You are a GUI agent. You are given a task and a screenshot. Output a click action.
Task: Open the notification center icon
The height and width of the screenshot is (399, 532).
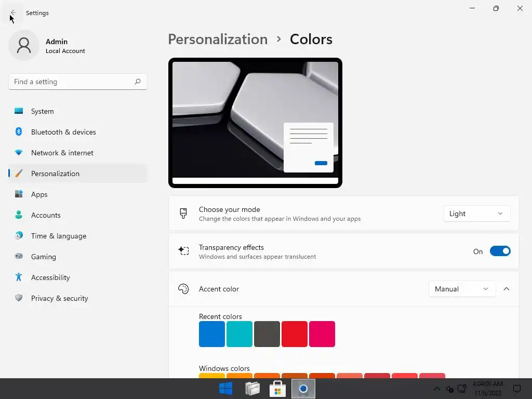point(517,389)
